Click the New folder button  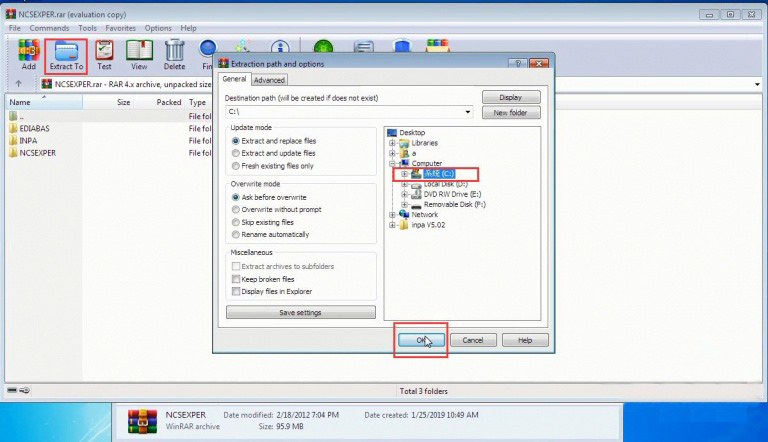[511, 113]
